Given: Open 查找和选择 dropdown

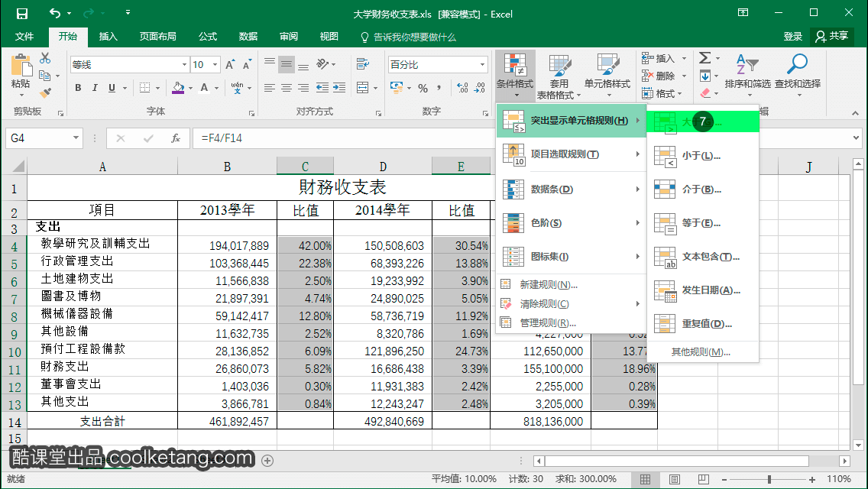Looking at the screenshot, I should (797, 76).
